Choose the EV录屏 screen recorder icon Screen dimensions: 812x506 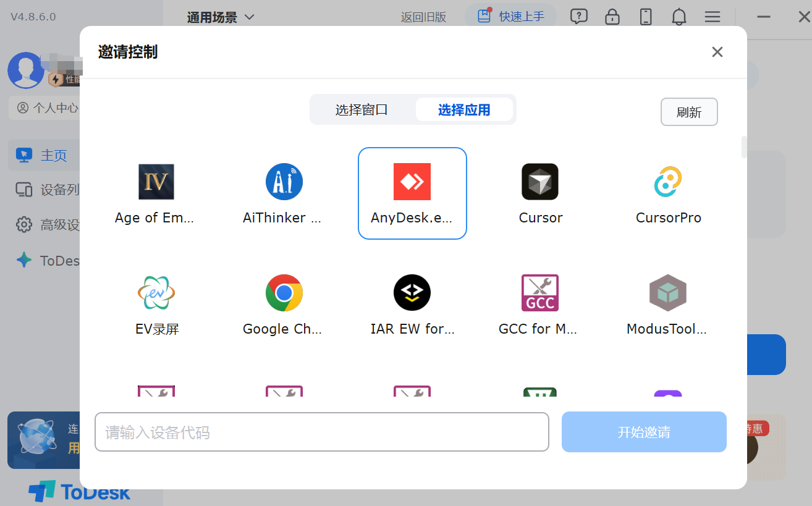[156, 293]
